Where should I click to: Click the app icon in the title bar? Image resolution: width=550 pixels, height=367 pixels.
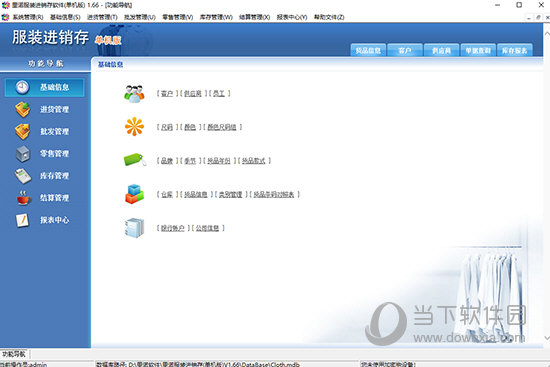5,5
